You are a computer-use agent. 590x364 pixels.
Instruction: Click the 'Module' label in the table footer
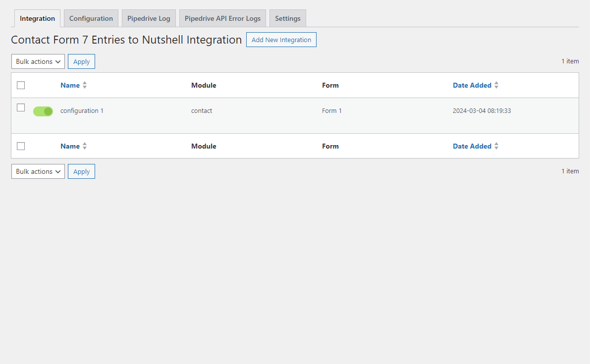(204, 146)
